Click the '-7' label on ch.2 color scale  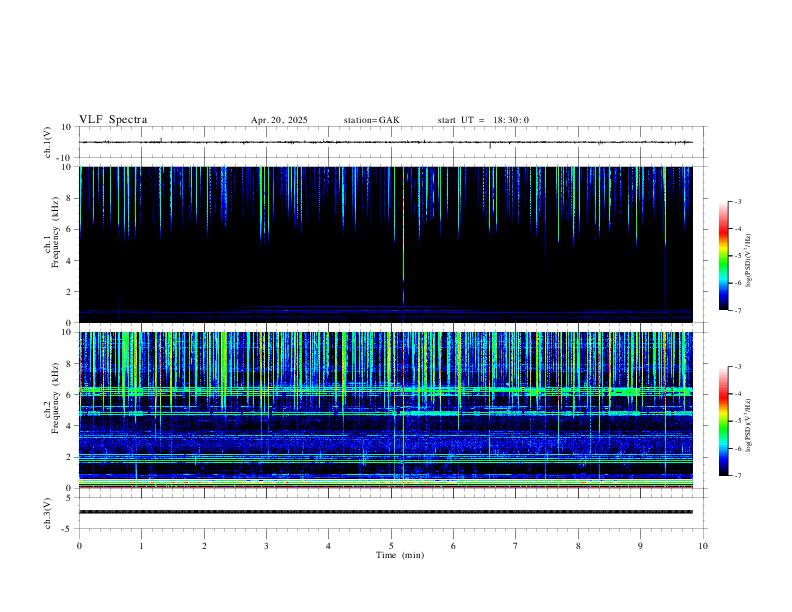pyautogui.click(x=737, y=476)
